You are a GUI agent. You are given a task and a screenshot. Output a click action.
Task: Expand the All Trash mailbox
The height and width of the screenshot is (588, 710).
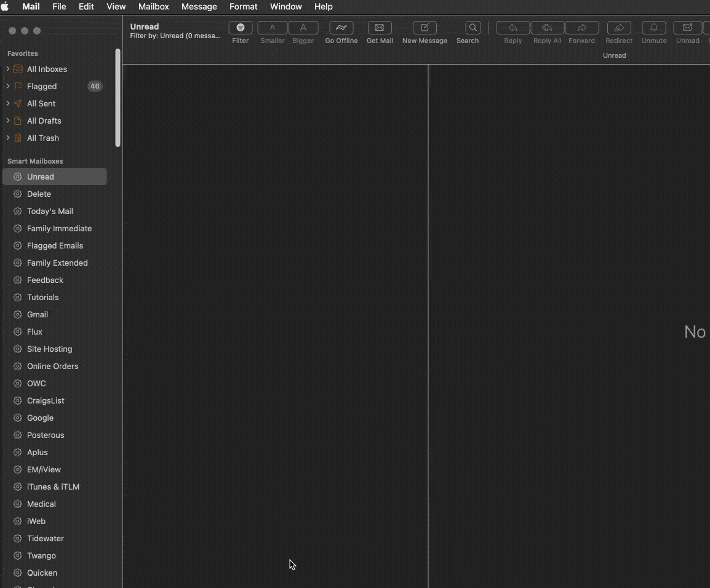(8, 138)
